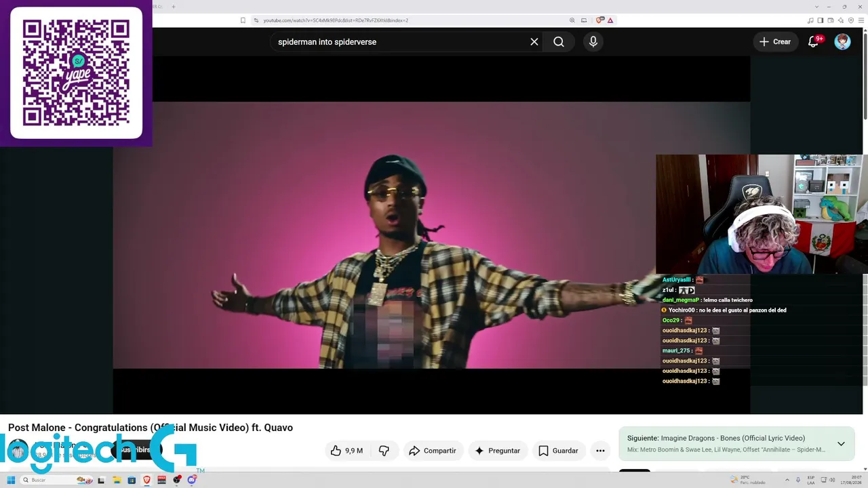
Task: Start voice search with the microphone icon
Action: (593, 42)
